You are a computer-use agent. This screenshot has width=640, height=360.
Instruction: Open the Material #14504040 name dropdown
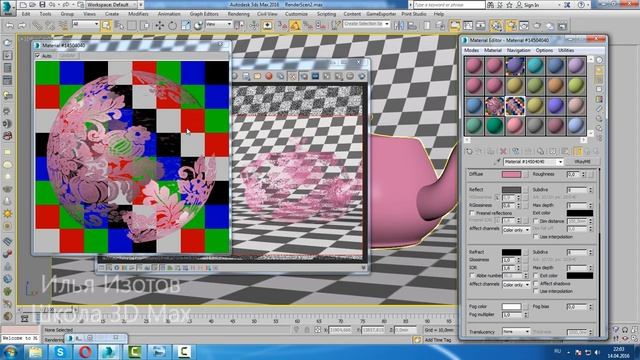pos(533,162)
